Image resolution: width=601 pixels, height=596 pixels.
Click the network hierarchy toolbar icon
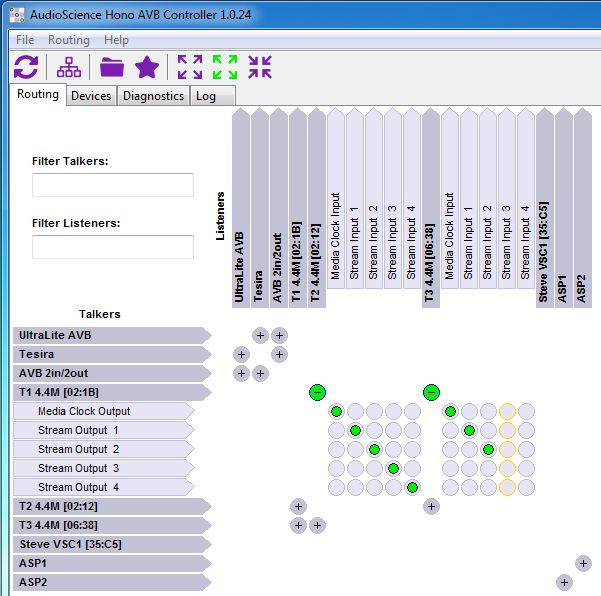(69, 67)
